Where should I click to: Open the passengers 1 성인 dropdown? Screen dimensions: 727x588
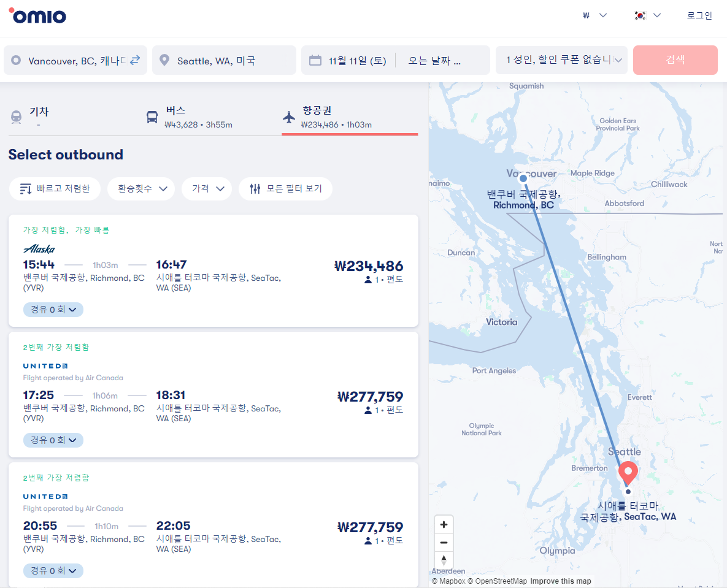pos(561,59)
